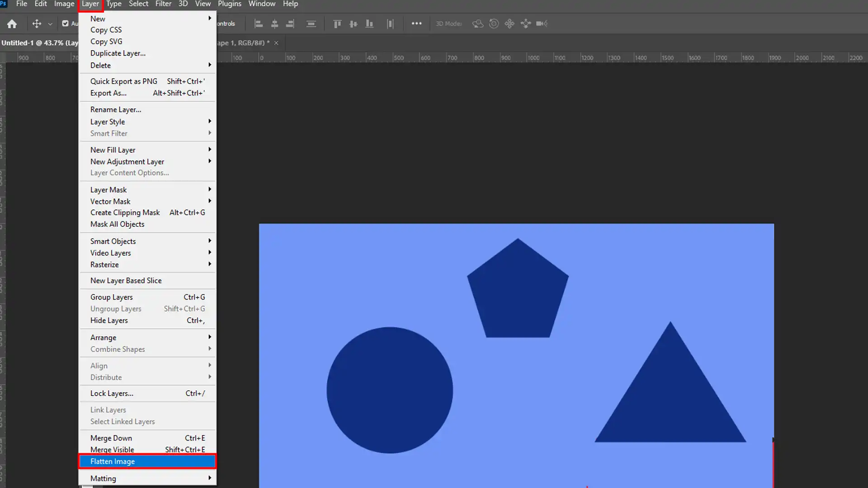This screenshot has width=868, height=488.
Task: Choose Merge Down
Action: (x=147, y=438)
